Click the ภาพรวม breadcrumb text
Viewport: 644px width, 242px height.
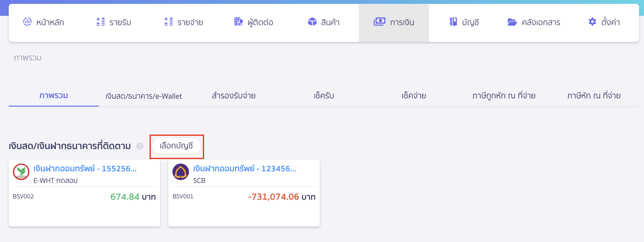(x=27, y=58)
